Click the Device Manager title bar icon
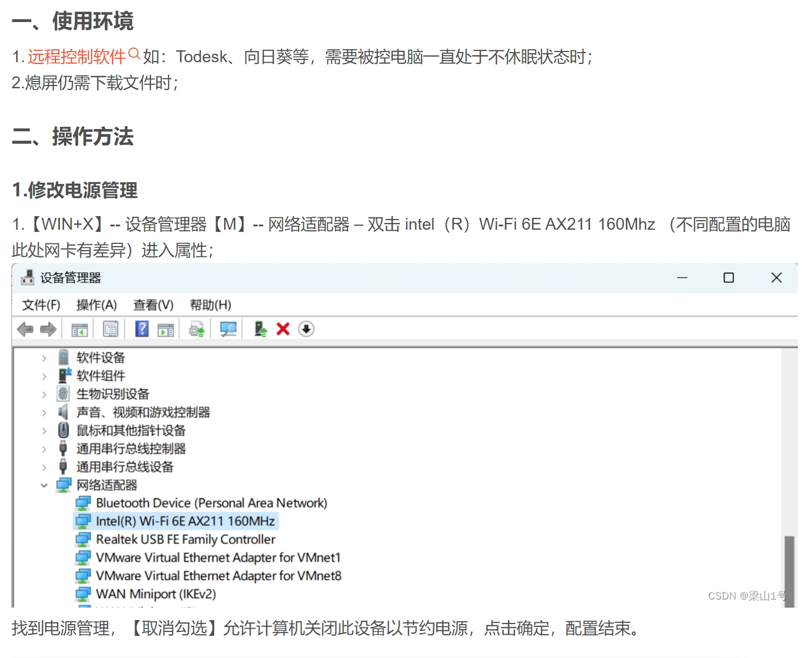Viewport: 812px width, 658px height. click(x=27, y=277)
